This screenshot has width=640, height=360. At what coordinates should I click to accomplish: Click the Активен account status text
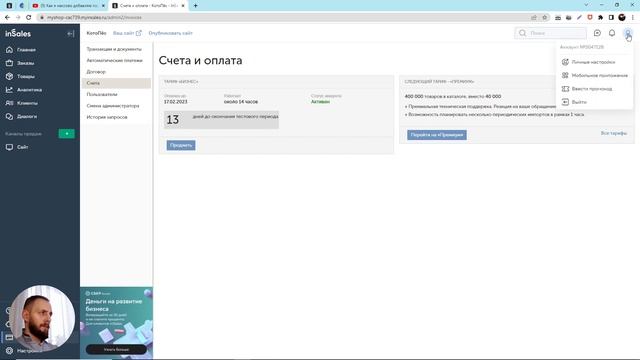[320, 102]
